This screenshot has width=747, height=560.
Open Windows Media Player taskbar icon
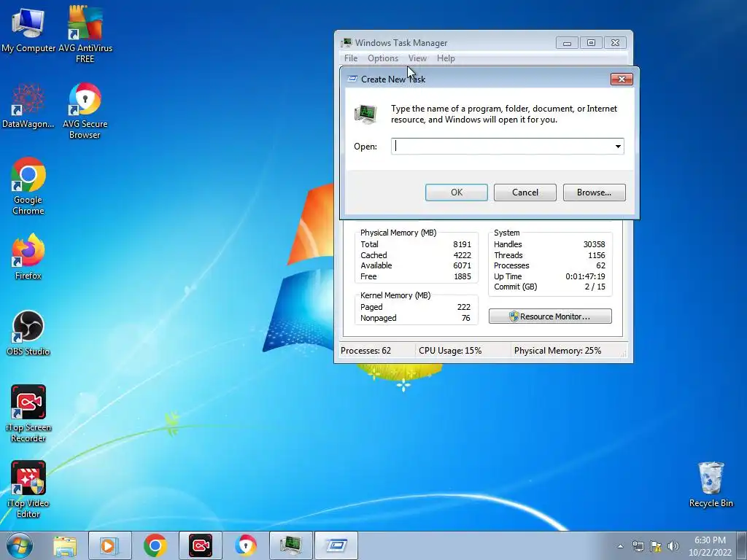109,545
